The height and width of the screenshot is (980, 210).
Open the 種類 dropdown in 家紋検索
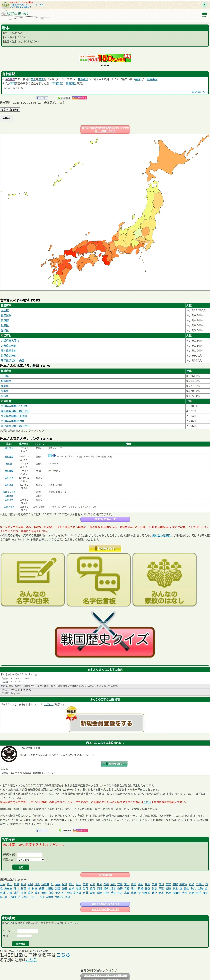24,936
